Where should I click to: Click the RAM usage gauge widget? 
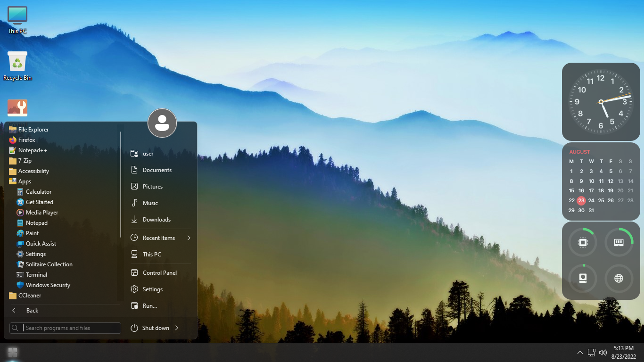[619, 242]
